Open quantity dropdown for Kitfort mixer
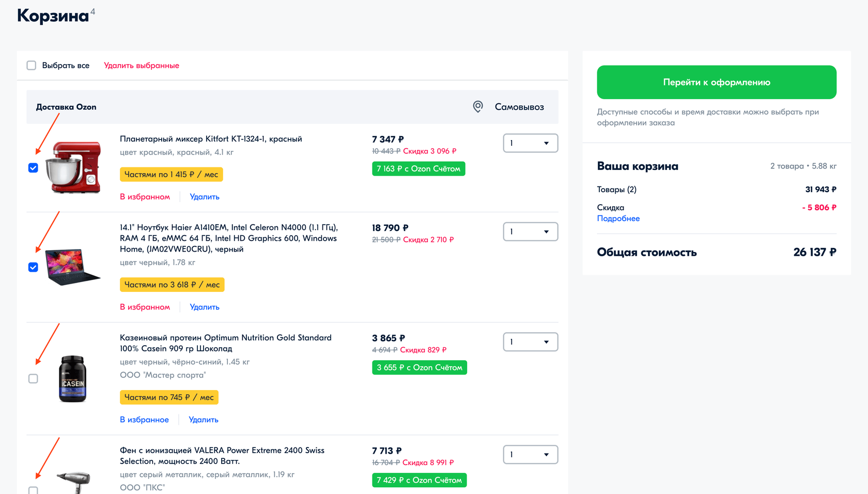The width and height of the screenshot is (868, 494). pyautogui.click(x=531, y=143)
